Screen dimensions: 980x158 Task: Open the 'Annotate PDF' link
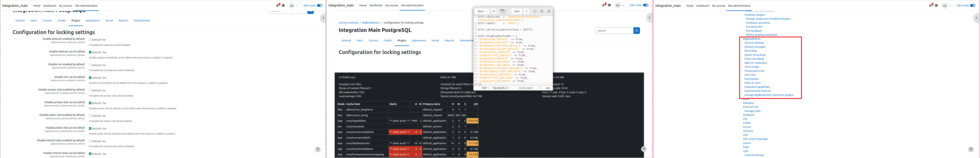point(754,27)
